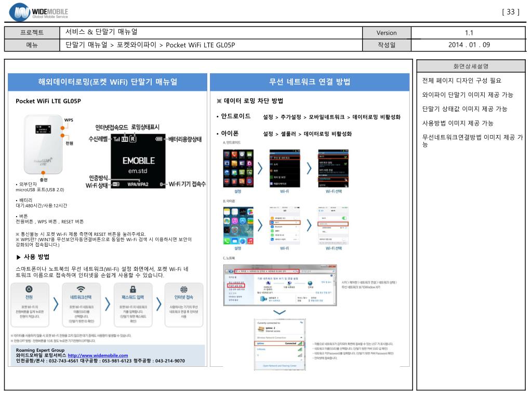Click the 메뉴 header cell

[32, 45]
